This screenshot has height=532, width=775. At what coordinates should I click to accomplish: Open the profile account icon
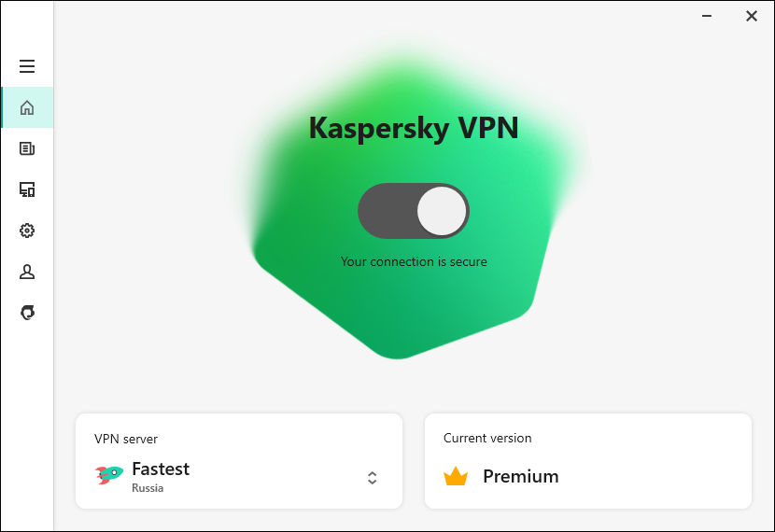tap(27, 272)
